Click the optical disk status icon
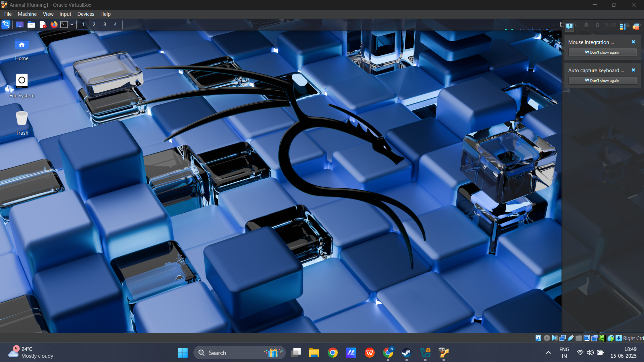644x362 pixels. click(x=547, y=338)
